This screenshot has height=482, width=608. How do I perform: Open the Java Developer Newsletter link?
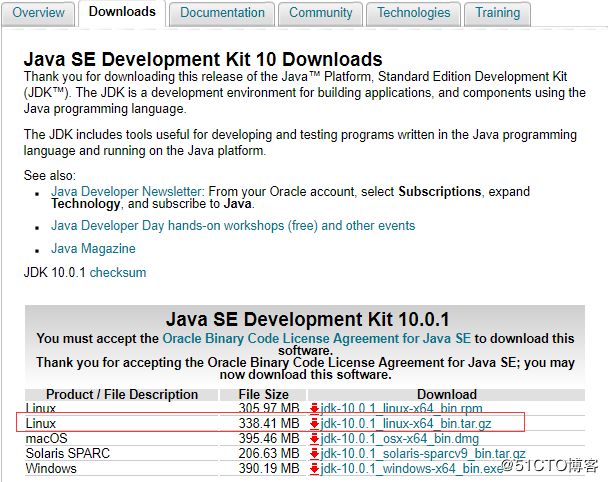pyautogui.click(x=127, y=191)
